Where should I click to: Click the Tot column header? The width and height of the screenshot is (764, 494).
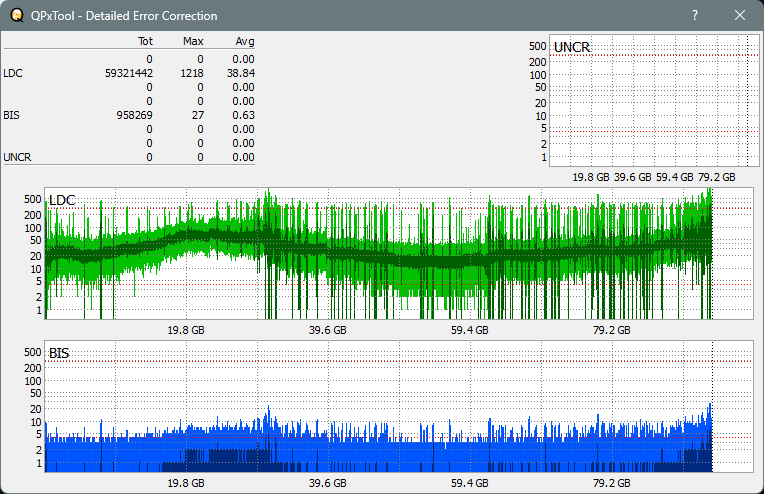(x=145, y=41)
